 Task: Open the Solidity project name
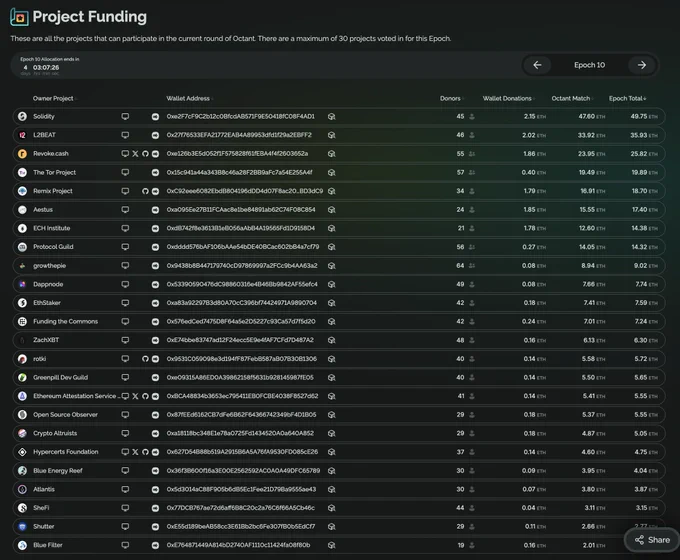click(x=44, y=116)
